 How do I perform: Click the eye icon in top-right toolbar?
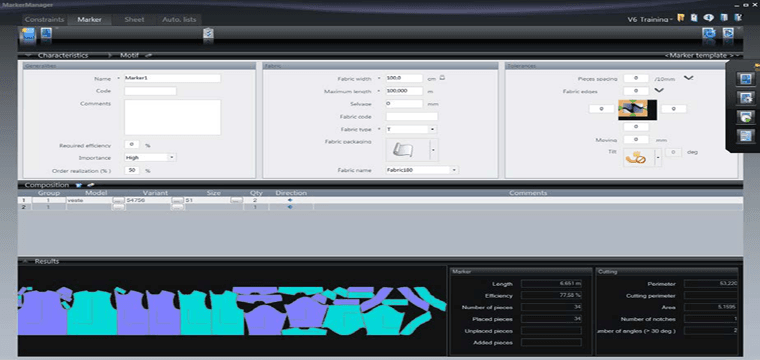[709, 18]
